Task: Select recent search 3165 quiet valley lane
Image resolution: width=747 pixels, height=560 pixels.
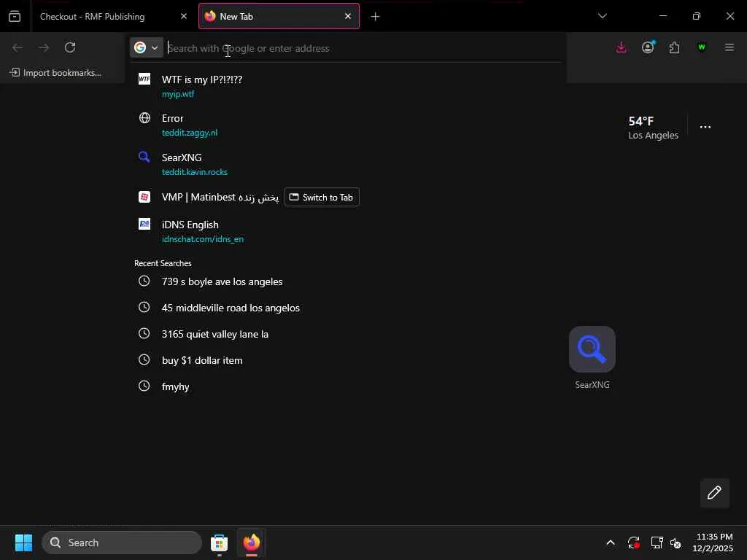Action: (347, 334)
